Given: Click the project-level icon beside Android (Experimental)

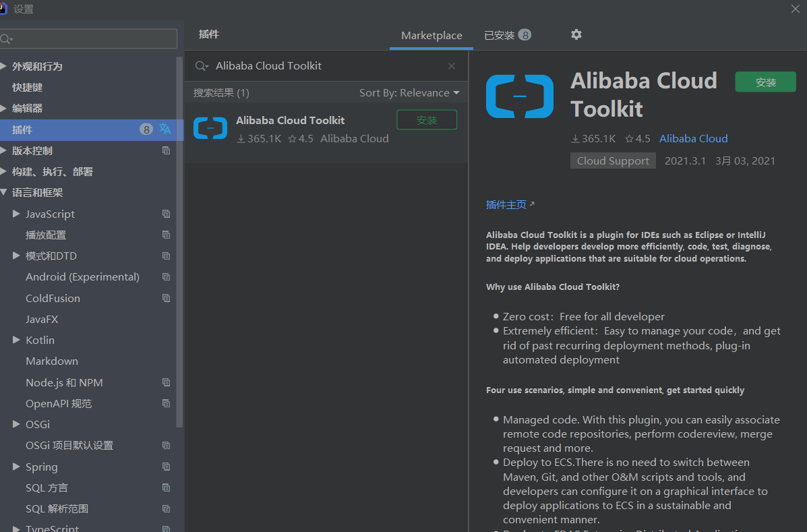Looking at the screenshot, I should 166,277.
